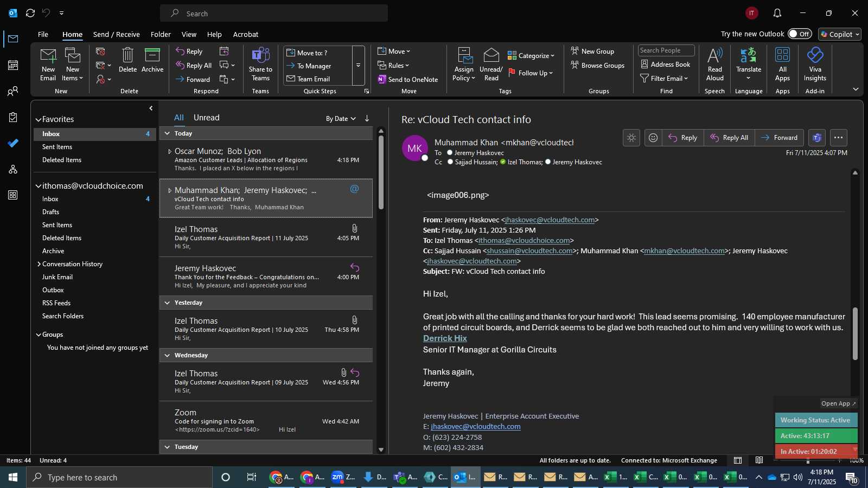Viewport: 868px width, 488px height.
Task: Open New Items dropdown
Action: 73,64
